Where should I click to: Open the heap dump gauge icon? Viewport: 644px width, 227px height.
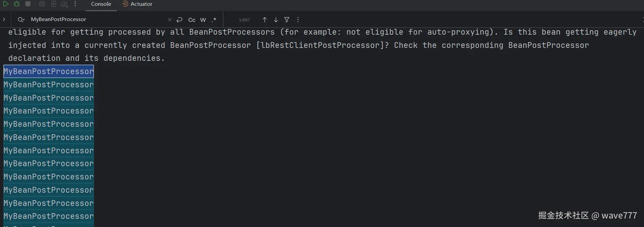pyautogui.click(x=64, y=4)
